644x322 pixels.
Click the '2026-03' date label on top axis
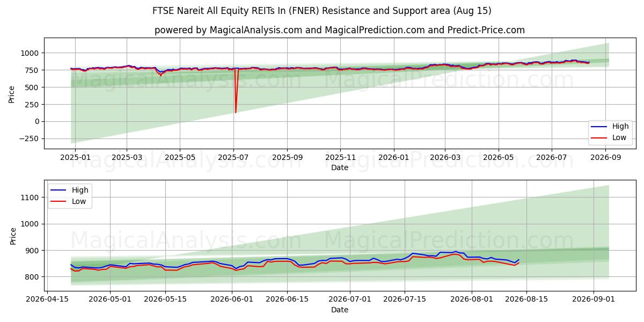coord(445,157)
